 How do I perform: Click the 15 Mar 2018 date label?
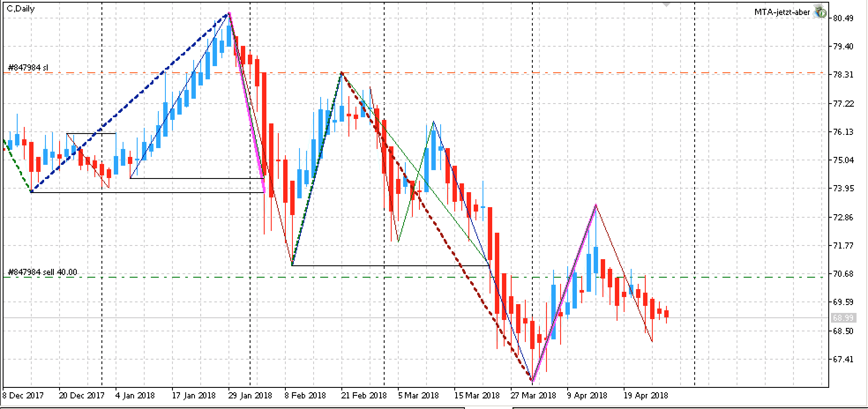pos(477,395)
